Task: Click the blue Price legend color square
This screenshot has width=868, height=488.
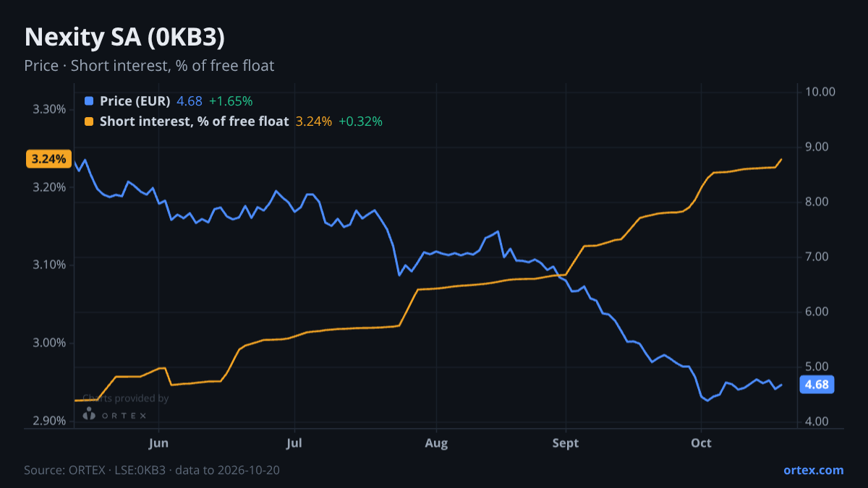Action: click(89, 101)
